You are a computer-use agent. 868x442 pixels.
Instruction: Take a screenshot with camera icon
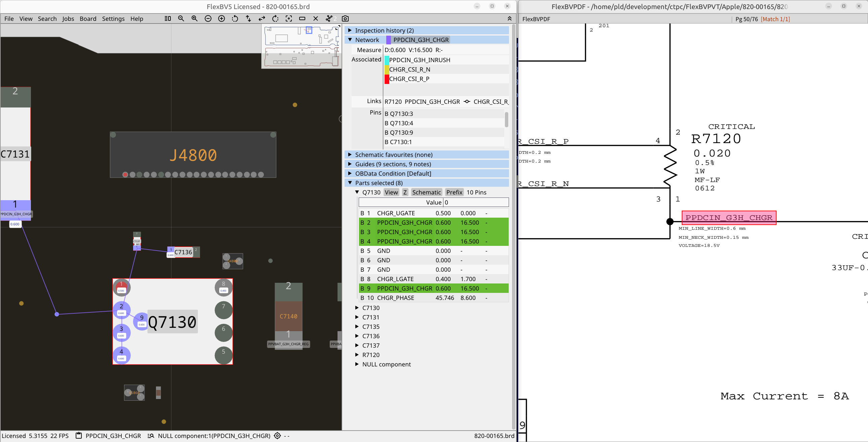pyautogui.click(x=345, y=18)
